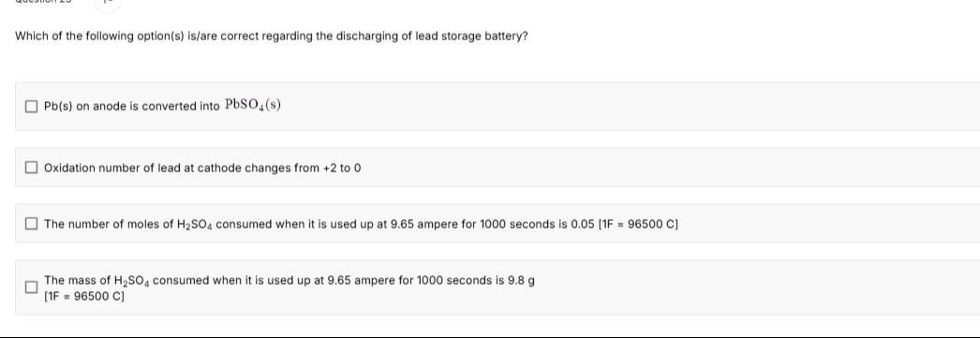
Task: Click 'H2SO4' in the moles consumed option
Action: [195, 225]
